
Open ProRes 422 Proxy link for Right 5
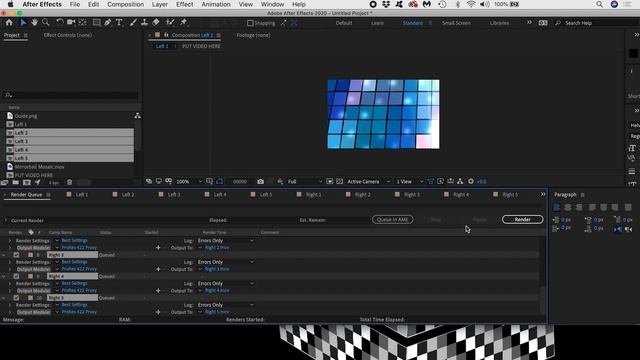click(79, 312)
